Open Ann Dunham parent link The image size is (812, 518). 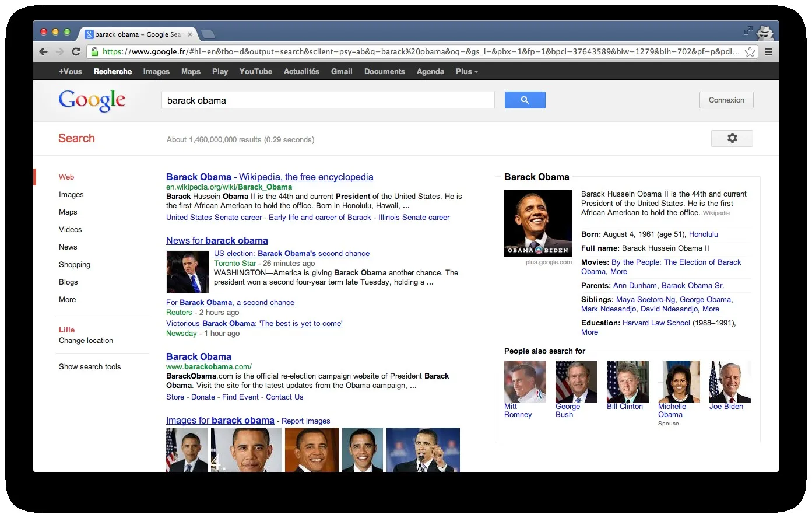635,285
